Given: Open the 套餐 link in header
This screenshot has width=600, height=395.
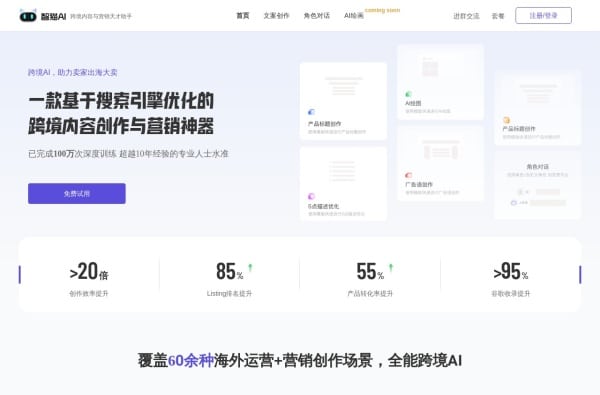Looking at the screenshot, I should (498, 16).
